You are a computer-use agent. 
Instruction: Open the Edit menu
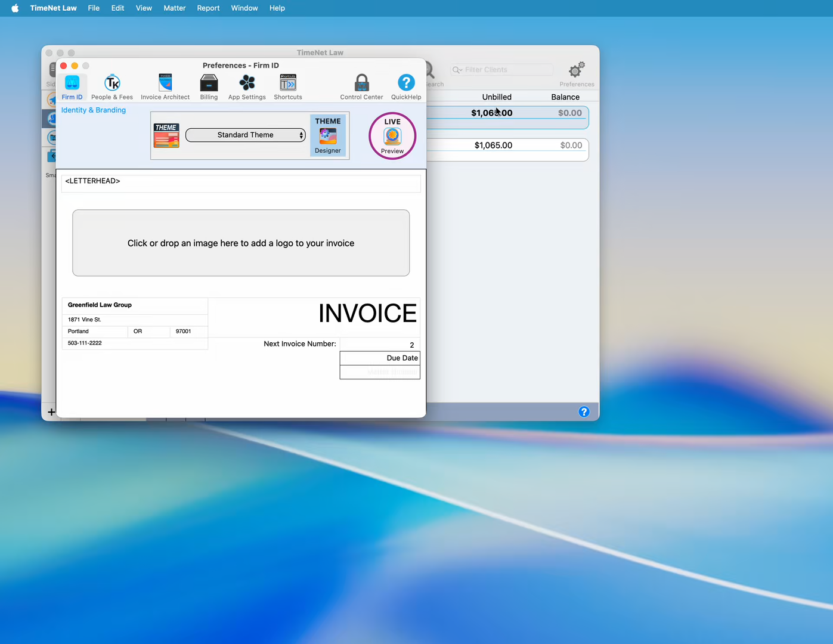[117, 8]
